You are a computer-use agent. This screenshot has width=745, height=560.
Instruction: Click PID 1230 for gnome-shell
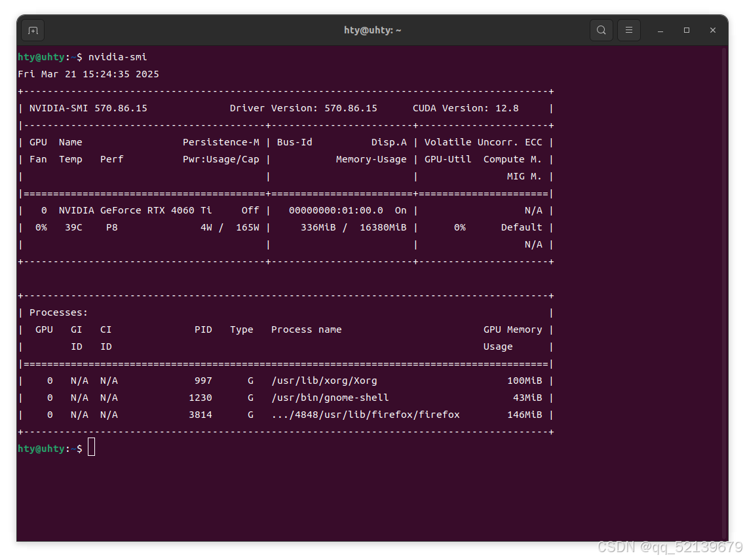(203, 398)
